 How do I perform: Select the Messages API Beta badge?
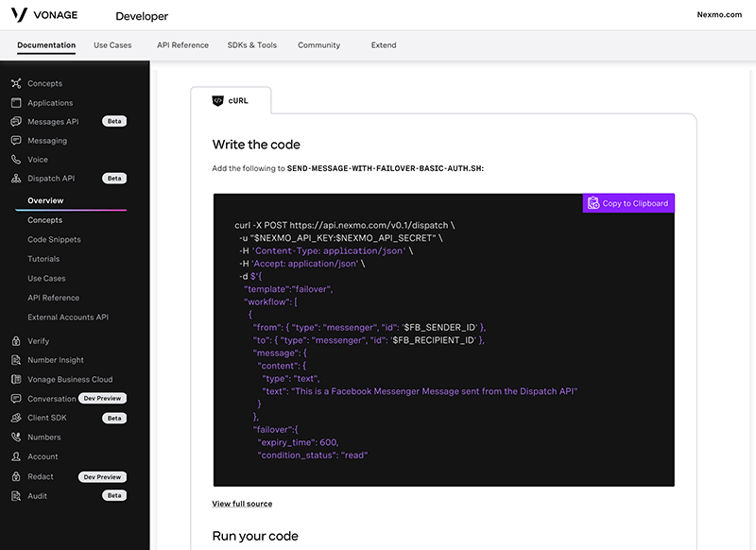pos(114,121)
